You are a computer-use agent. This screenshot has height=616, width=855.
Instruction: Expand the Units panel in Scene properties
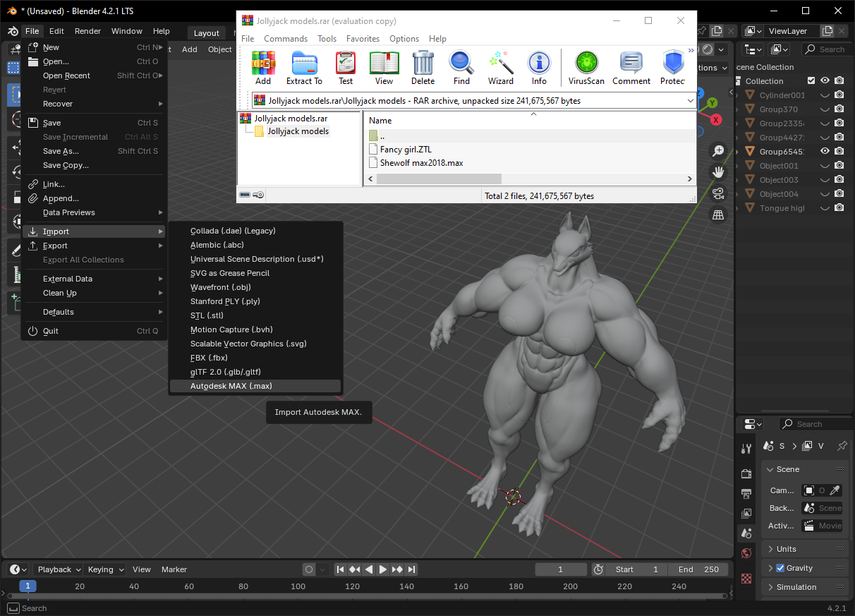pyautogui.click(x=804, y=549)
